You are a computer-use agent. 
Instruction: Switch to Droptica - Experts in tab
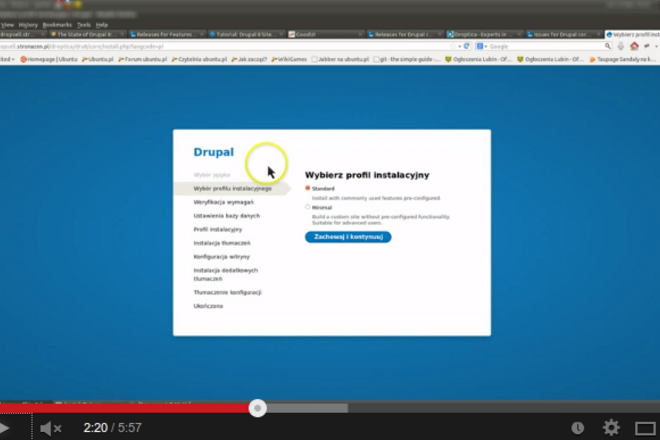[x=484, y=35]
